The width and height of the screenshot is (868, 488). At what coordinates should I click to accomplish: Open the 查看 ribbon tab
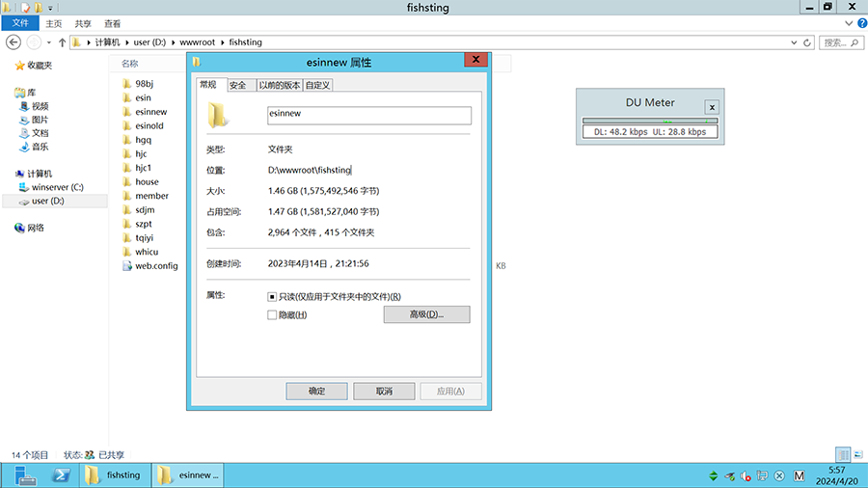click(x=113, y=23)
